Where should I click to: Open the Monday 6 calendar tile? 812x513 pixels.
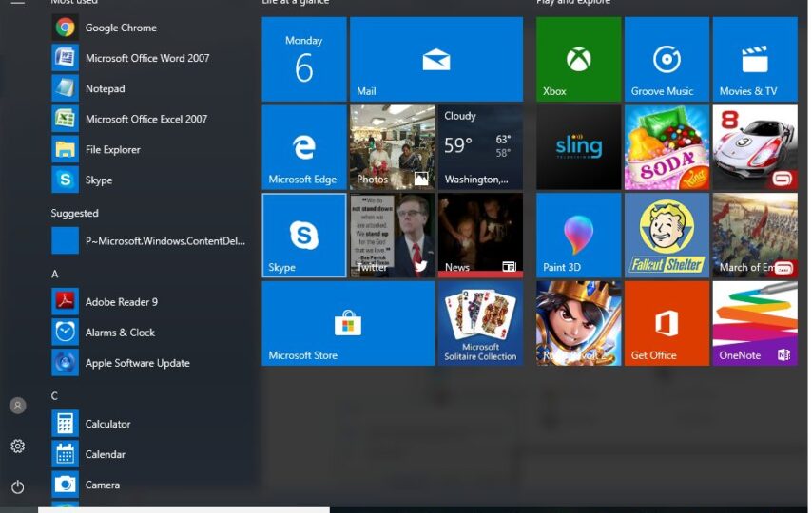click(x=304, y=59)
